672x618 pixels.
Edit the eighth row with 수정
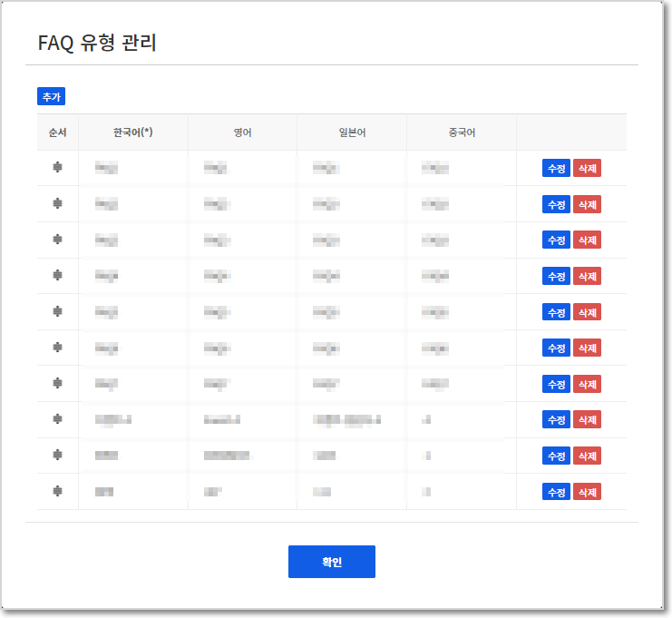tap(556, 420)
